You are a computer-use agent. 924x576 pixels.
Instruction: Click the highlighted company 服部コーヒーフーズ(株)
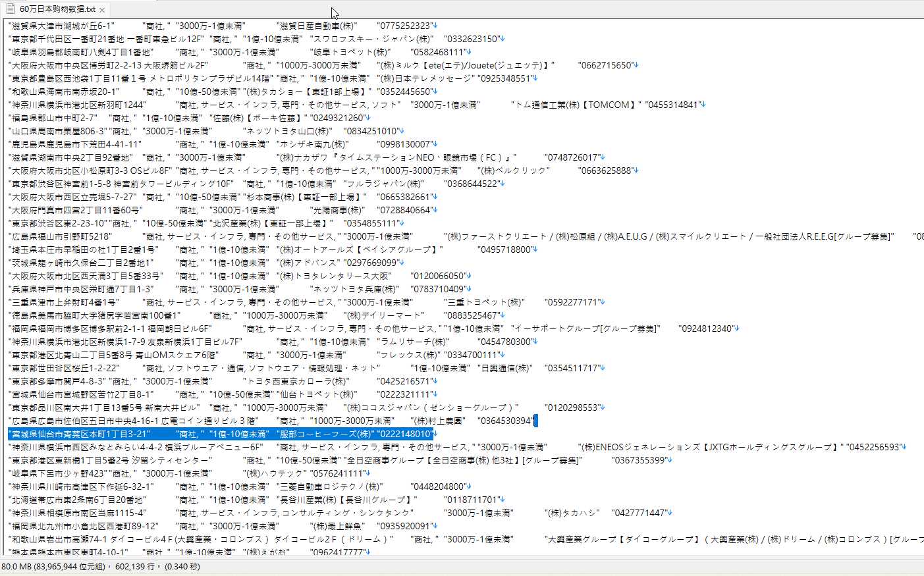(x=325, y=434)
